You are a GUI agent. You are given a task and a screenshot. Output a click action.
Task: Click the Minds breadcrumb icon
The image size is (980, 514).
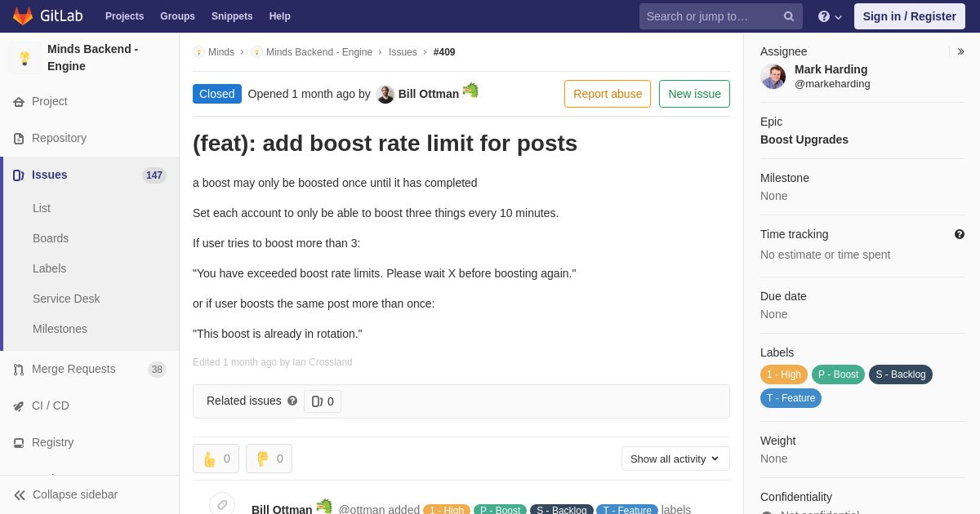198,52
